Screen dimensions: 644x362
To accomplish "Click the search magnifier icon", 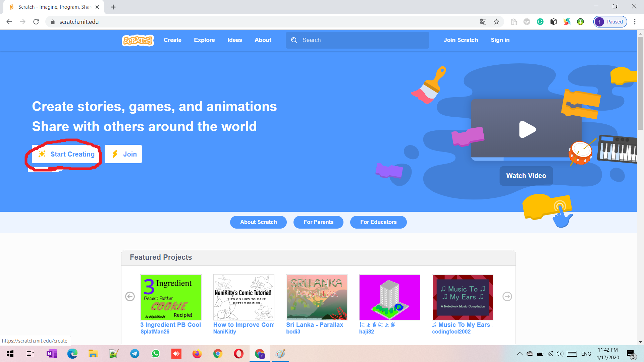I will (294, 40).
